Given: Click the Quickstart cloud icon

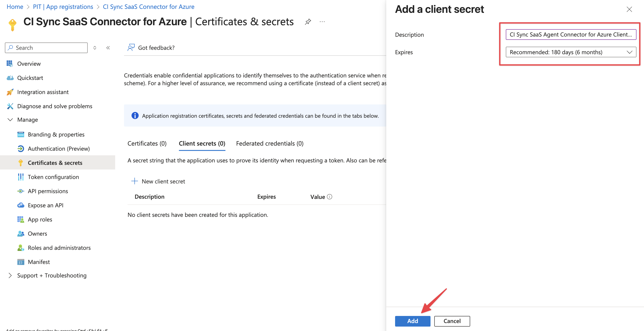Looking at the screenshot, I should (x=10, y=78).
